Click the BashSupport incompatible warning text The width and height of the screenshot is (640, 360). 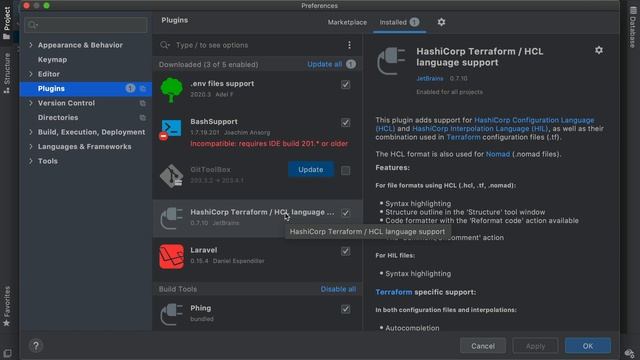tap(269, 144)
